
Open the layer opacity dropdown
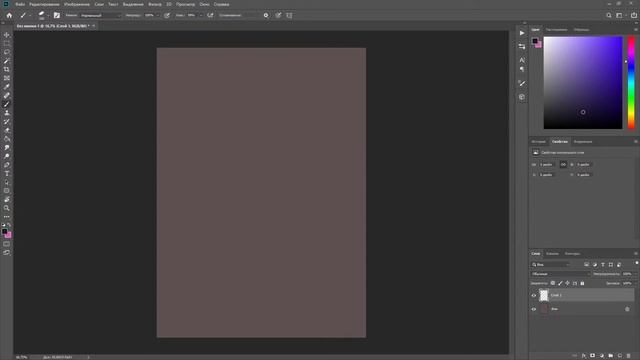point(635,274)
